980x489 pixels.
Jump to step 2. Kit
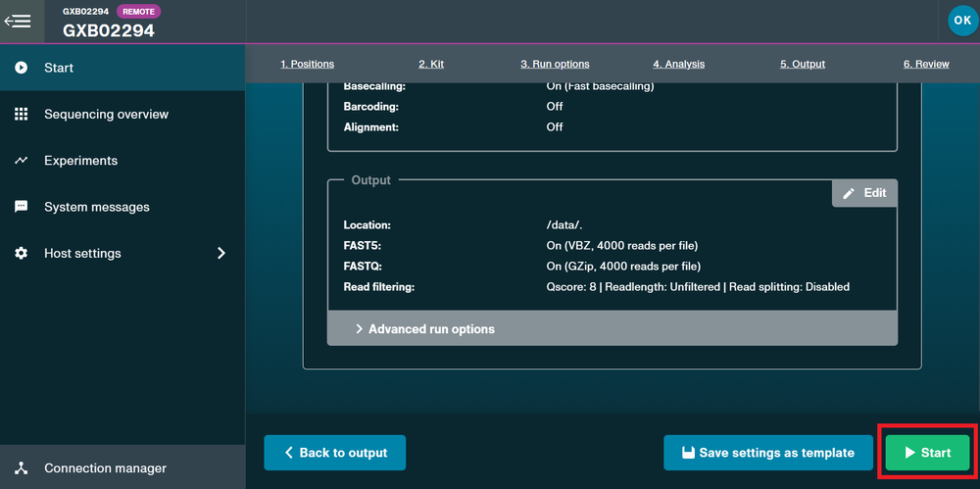(431, 64)
